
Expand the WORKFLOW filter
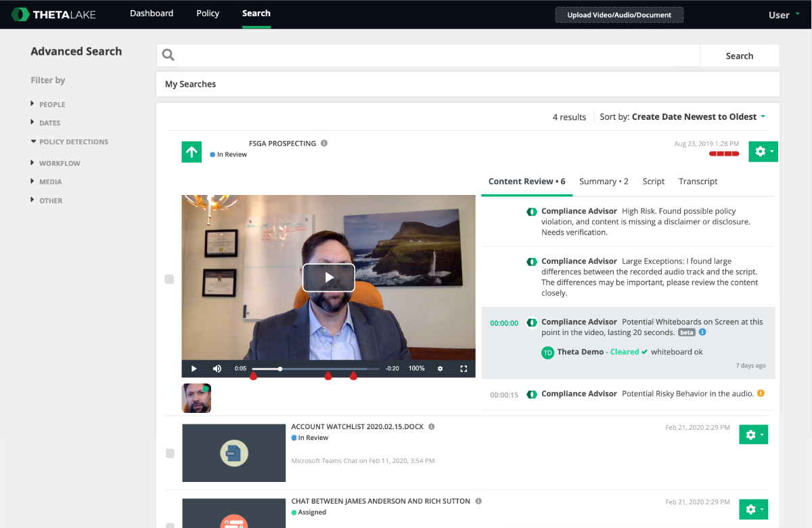(x=55, y=163)
